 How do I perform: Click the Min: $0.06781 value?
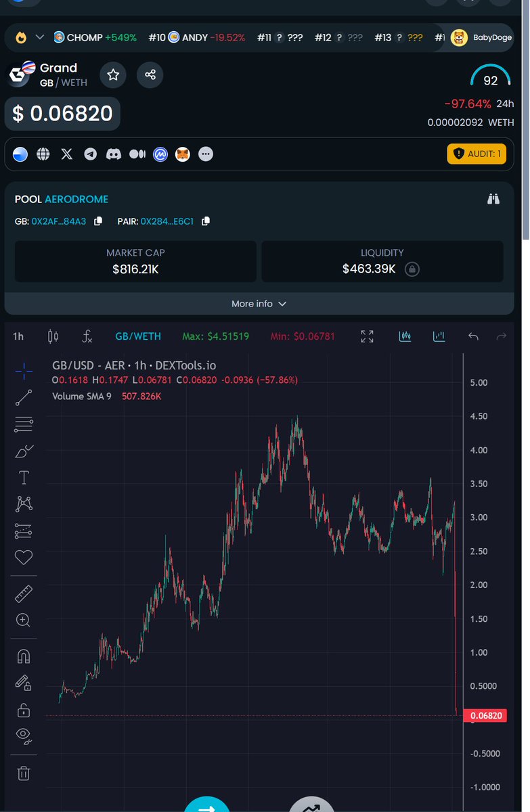tap(303, 336)
